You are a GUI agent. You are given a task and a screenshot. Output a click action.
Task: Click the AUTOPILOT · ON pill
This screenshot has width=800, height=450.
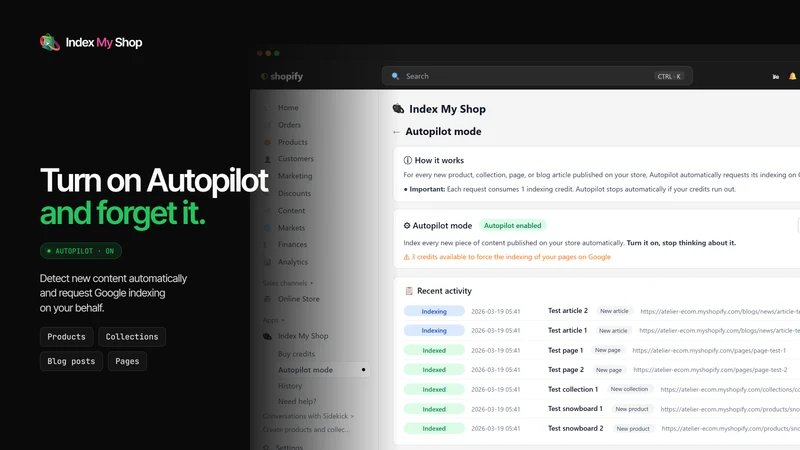[81, 251]
